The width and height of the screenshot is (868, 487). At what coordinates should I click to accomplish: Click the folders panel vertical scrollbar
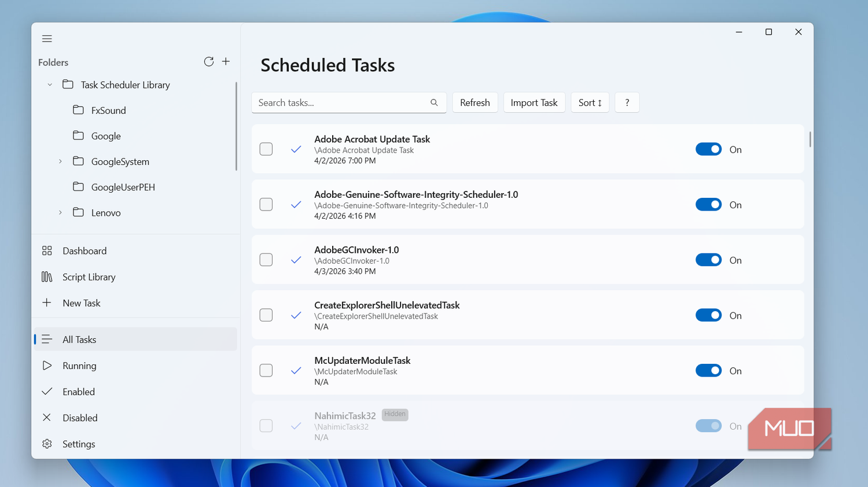click(236, 126)
